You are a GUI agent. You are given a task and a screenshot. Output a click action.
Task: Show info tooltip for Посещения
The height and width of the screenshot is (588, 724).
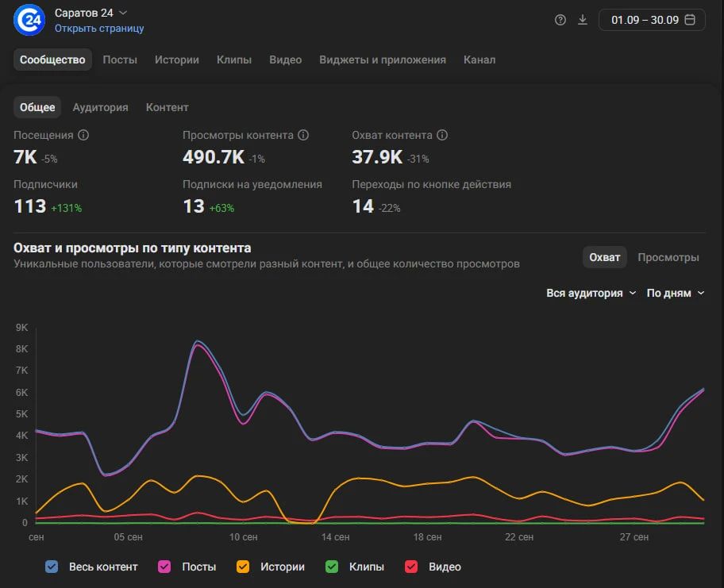click(83, 135)
